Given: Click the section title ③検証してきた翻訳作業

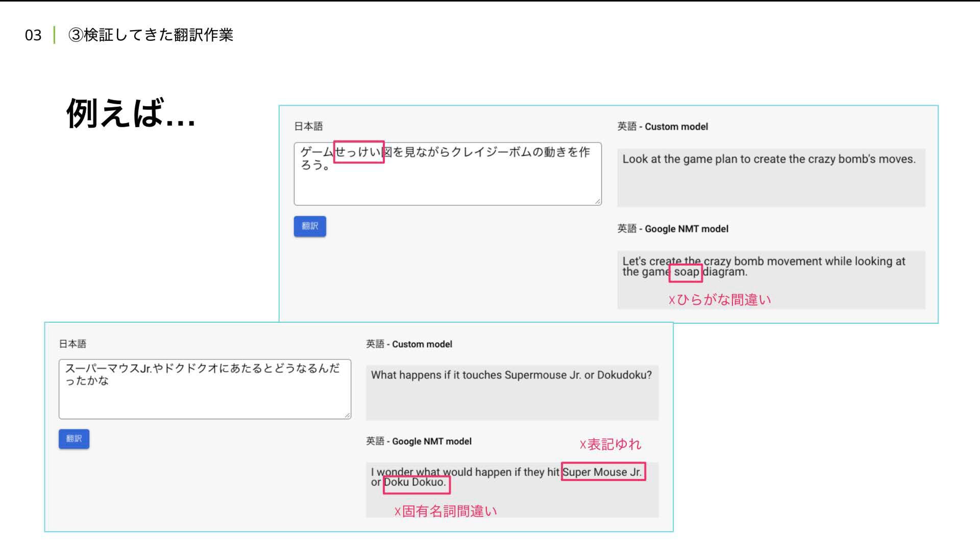Looking at the screenshot, I should (151, 35).
